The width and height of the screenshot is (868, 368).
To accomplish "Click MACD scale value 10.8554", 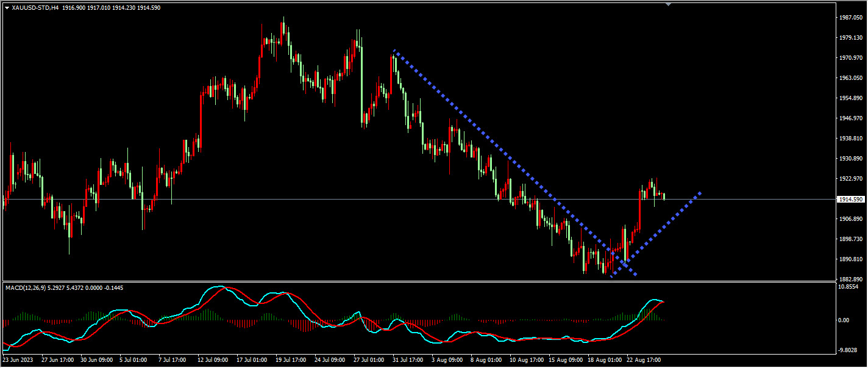I will coord(850,287).
